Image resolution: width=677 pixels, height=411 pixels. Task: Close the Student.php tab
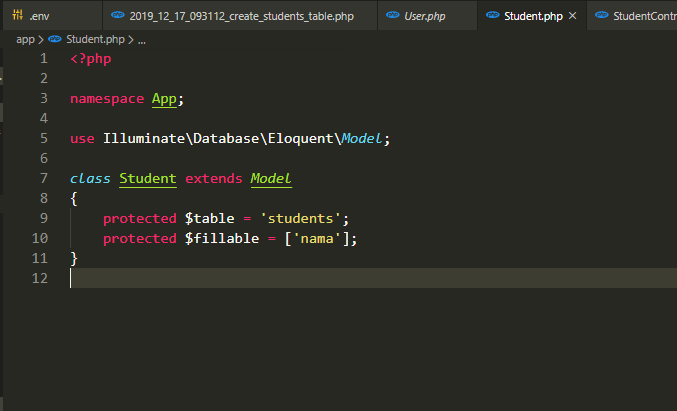click(573, 16)
